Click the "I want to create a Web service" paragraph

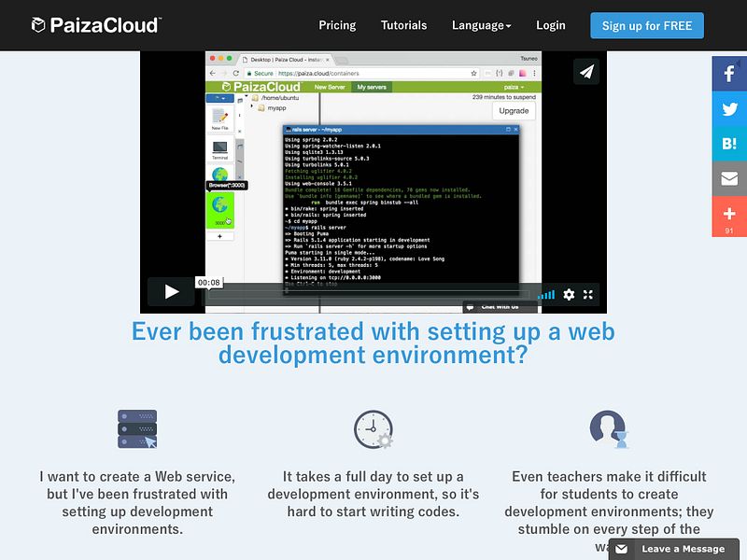click(x=137, y=503)
